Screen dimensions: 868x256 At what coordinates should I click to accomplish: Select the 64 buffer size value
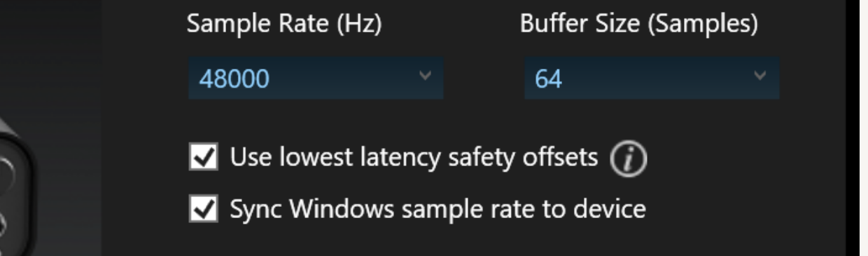tap(548, 79)
